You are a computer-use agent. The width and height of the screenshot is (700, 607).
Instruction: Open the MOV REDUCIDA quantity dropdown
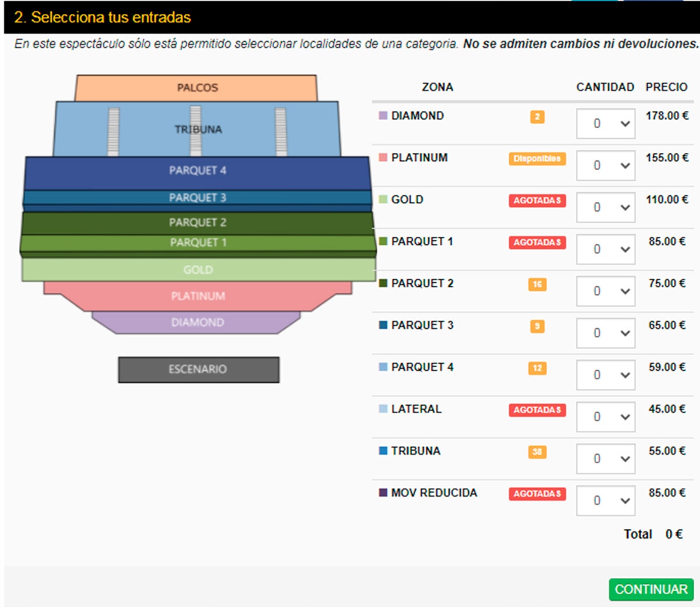pyautogui.click(x=605, y=501)
